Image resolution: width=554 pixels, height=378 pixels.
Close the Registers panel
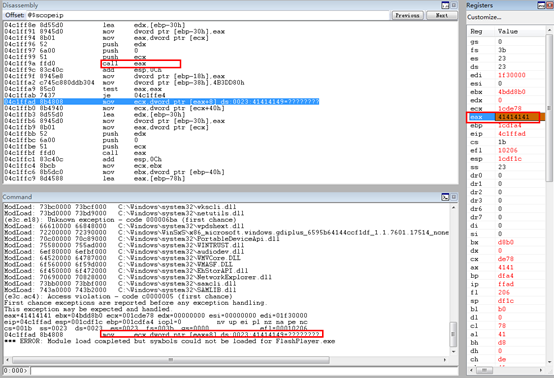(550, 5)
